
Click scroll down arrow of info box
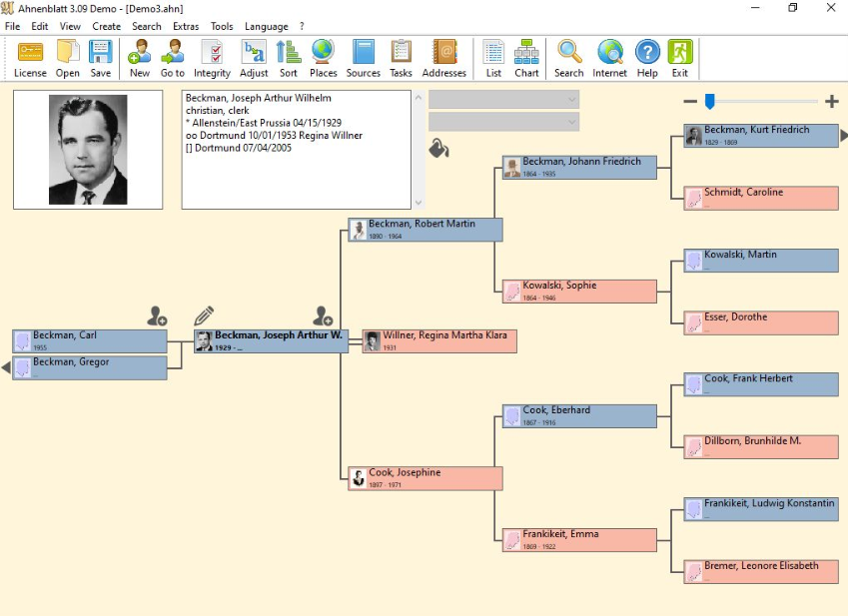click(419, 203)
